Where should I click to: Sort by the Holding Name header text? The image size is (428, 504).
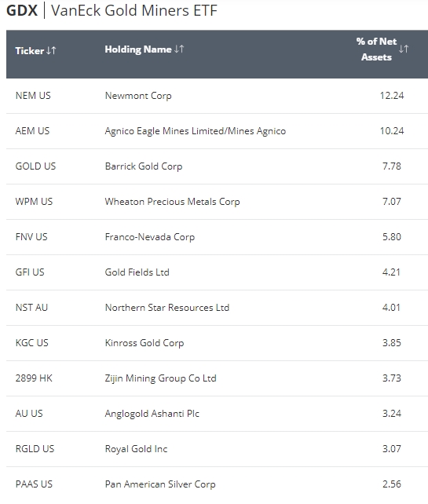138,49
